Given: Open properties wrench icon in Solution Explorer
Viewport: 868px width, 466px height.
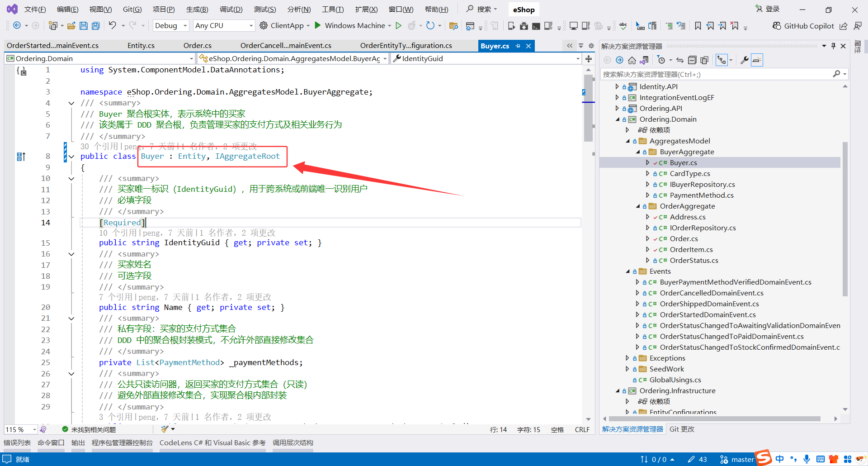Looking at the screenshot, I should [x=744, y=60].
